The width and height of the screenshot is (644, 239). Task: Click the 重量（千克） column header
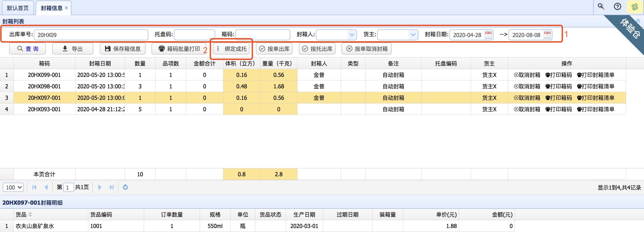tap(279, 63)
